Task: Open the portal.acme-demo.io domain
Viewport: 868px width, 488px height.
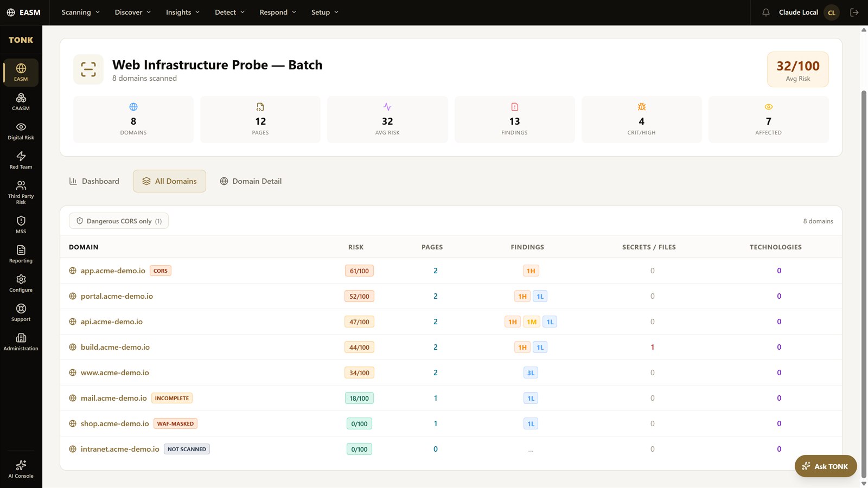Action: (x=117, y=296)
